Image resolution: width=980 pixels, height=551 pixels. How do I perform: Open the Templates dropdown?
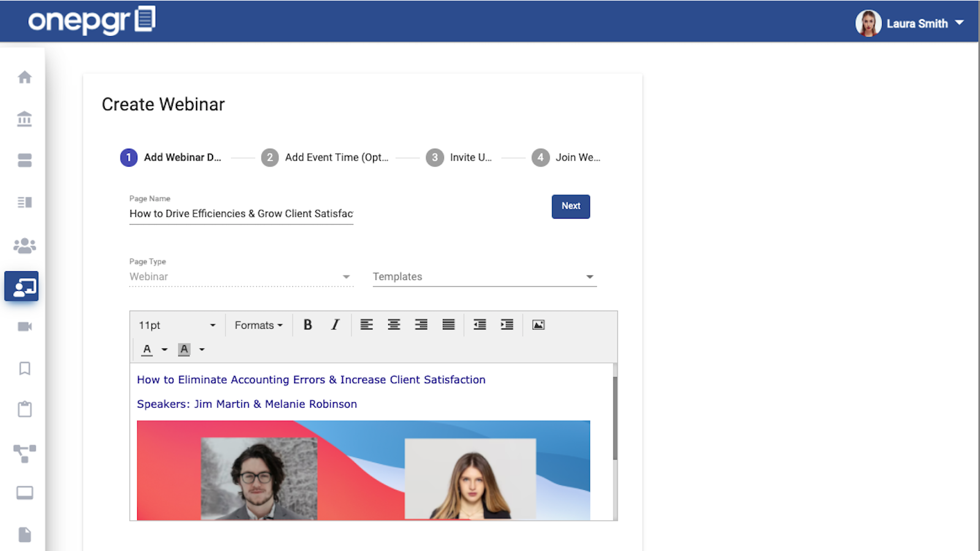(x=483, y=276)
